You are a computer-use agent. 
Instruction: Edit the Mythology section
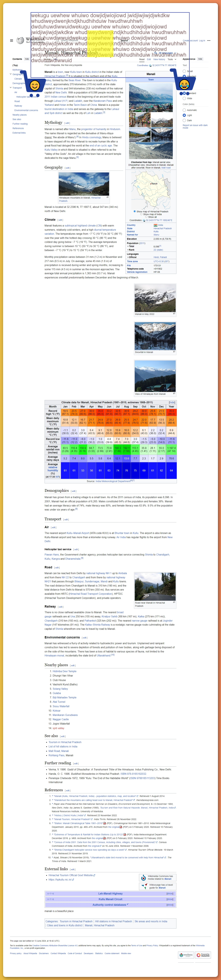coord(67,123)
